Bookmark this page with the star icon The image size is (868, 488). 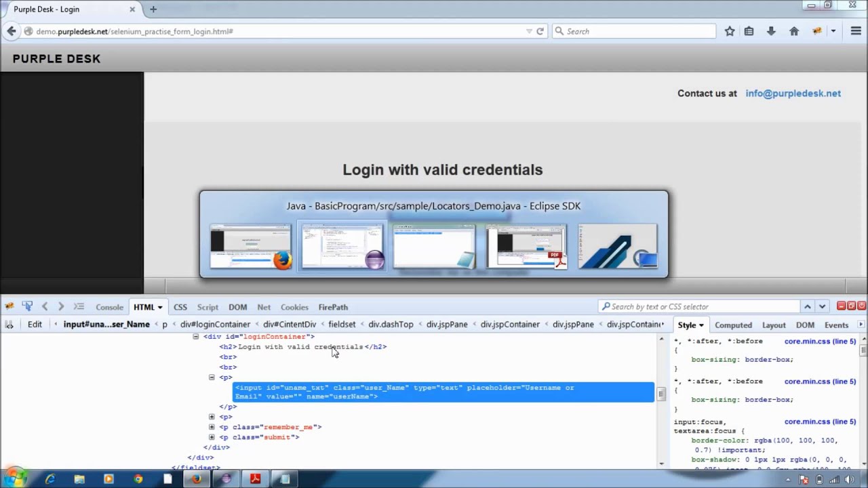(730, 31)
